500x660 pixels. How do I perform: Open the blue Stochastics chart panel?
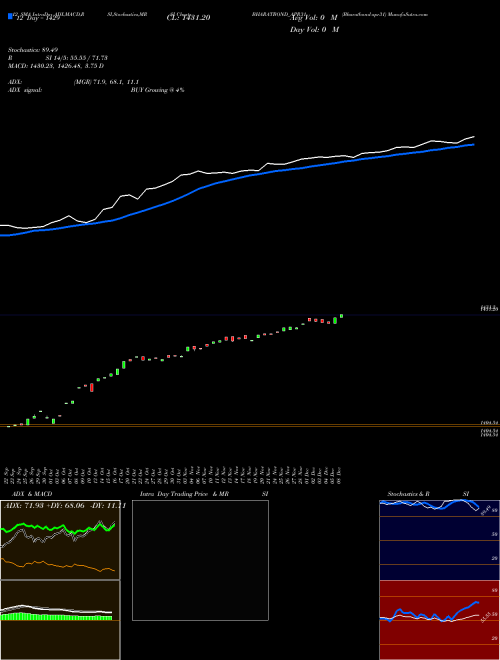(x=439, y=540)
